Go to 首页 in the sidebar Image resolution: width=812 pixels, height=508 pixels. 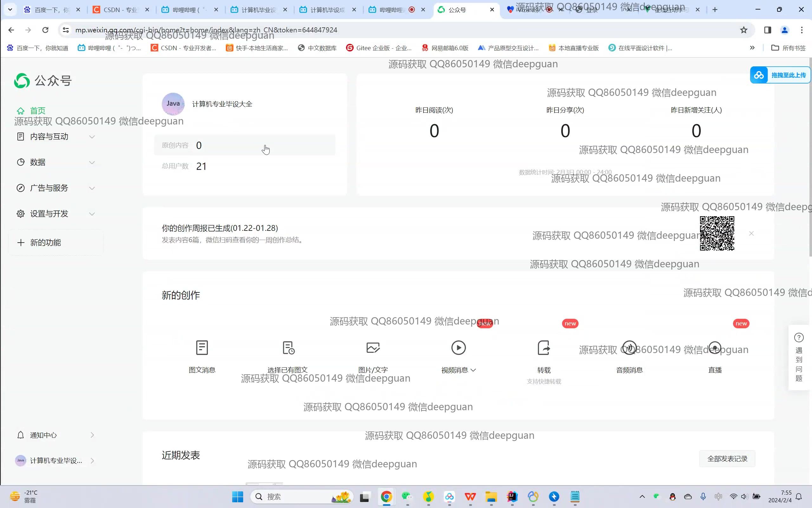pos(37,110)
